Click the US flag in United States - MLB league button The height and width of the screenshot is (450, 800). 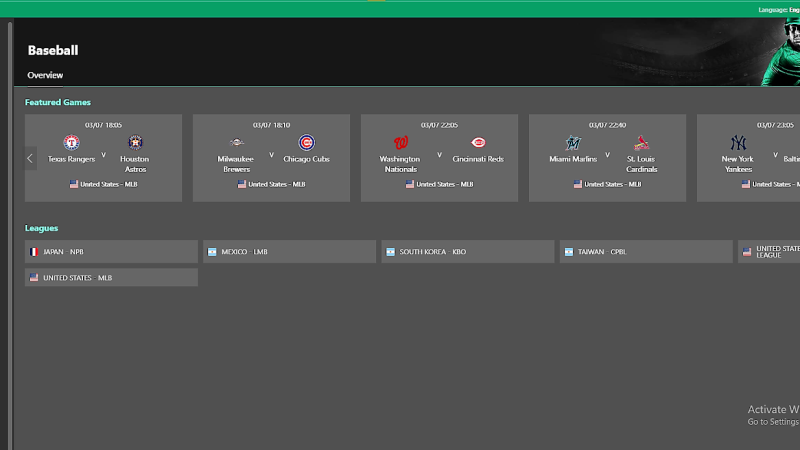coord(34,278)
